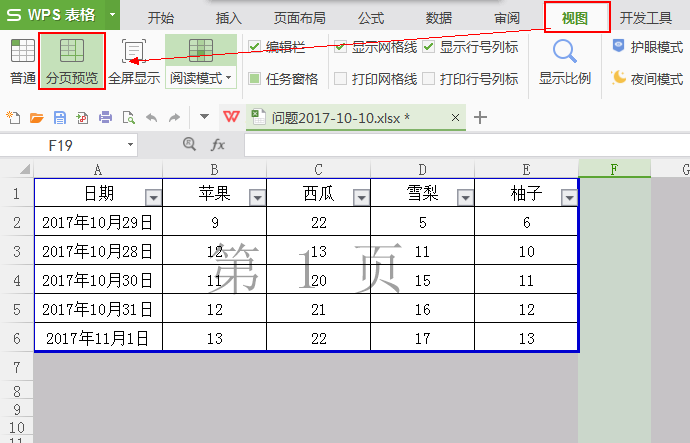This screenshot has width=690, height=443.
Task: Select the 视图 ribbon tab
Action: point(575,18)
